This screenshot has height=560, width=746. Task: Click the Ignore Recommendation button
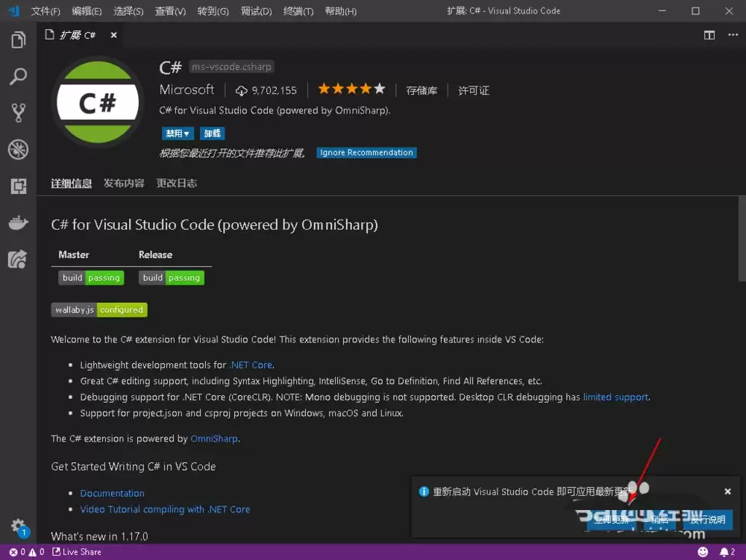tap(366, 152)
